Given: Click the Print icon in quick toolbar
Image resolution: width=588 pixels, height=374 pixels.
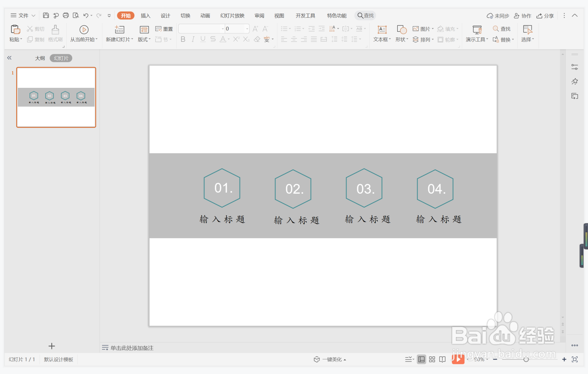Looking at the screenshot, I should click(x=66, y=15).
